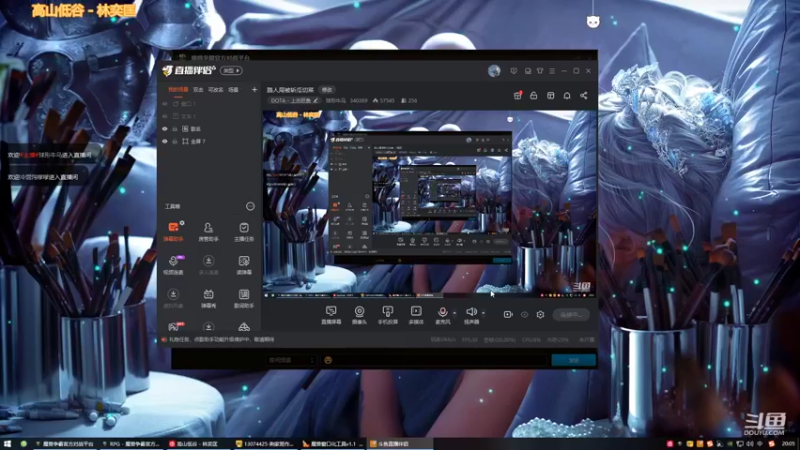Viewport: 800px width, 450px height.
Task: Click the user avatar in title bar
Action: coord(494,71)
